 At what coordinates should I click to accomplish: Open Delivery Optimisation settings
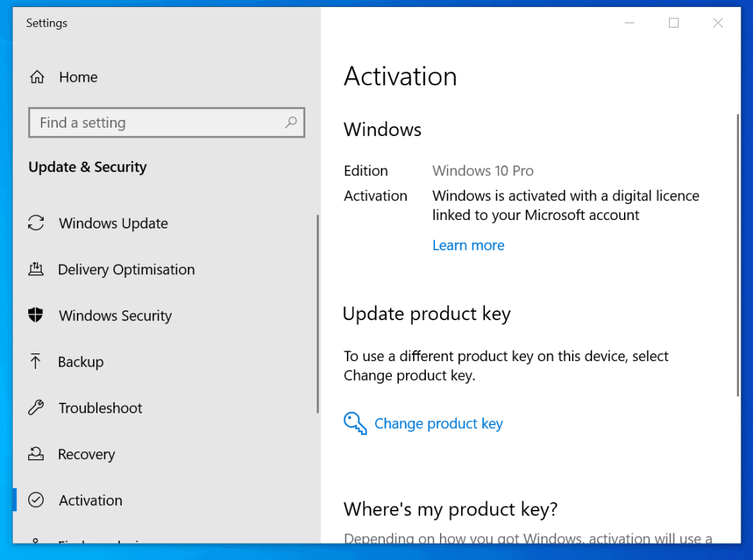(125, 269)
